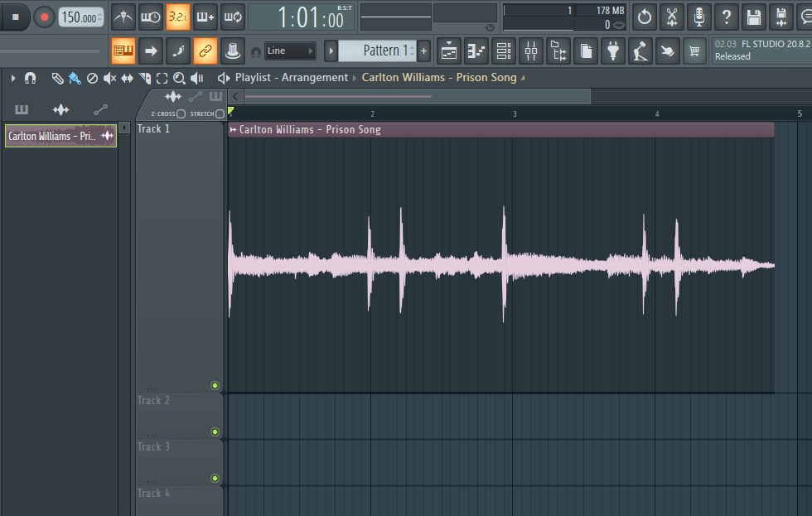Screen dimensions: 812x516
Task: Select the Draw pencil tool
Action: [x=57, y=78]
